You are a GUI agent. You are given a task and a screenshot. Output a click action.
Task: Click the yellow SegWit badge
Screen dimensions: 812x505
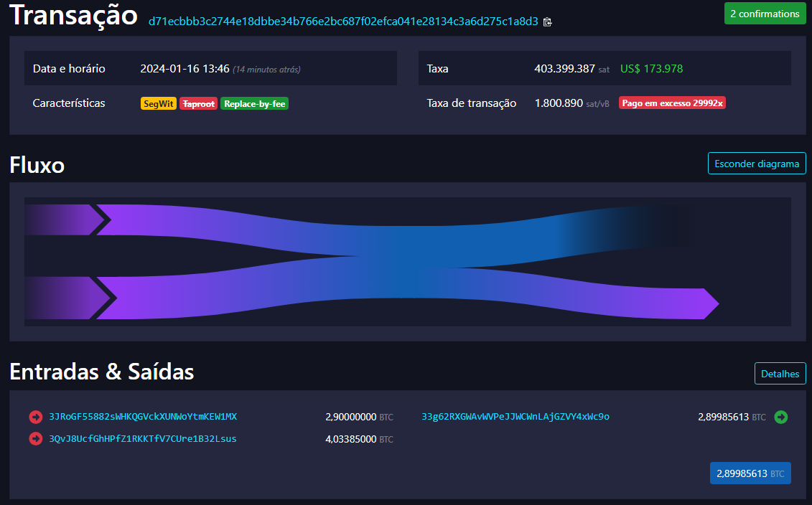[158, 103]
